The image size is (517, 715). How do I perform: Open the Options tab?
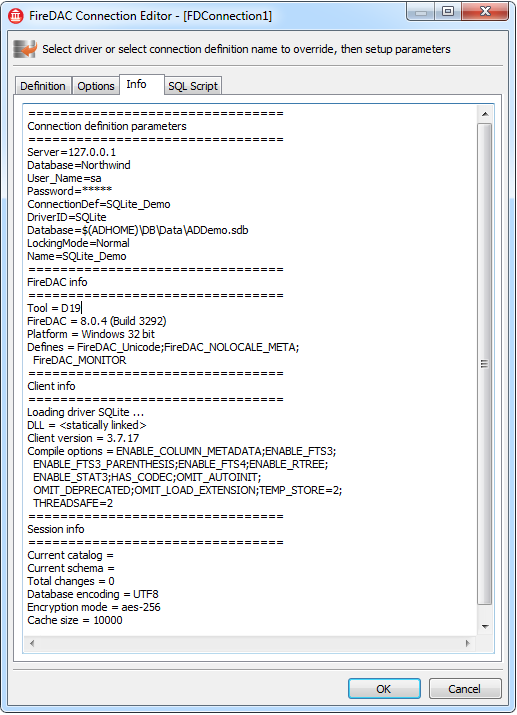(96, 86)
